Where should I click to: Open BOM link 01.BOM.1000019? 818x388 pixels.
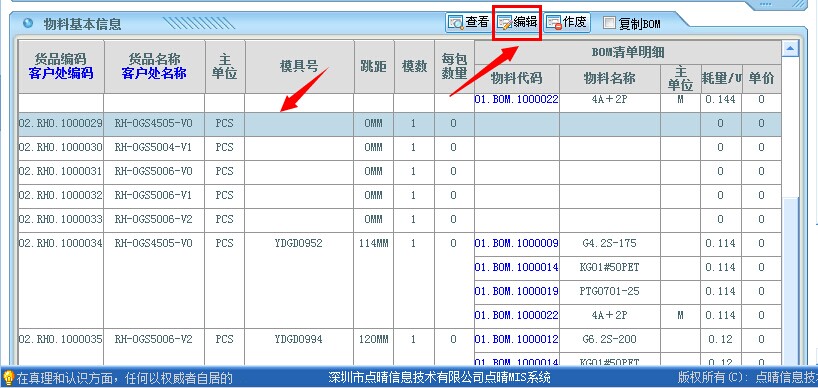click(x=516, y=291)
